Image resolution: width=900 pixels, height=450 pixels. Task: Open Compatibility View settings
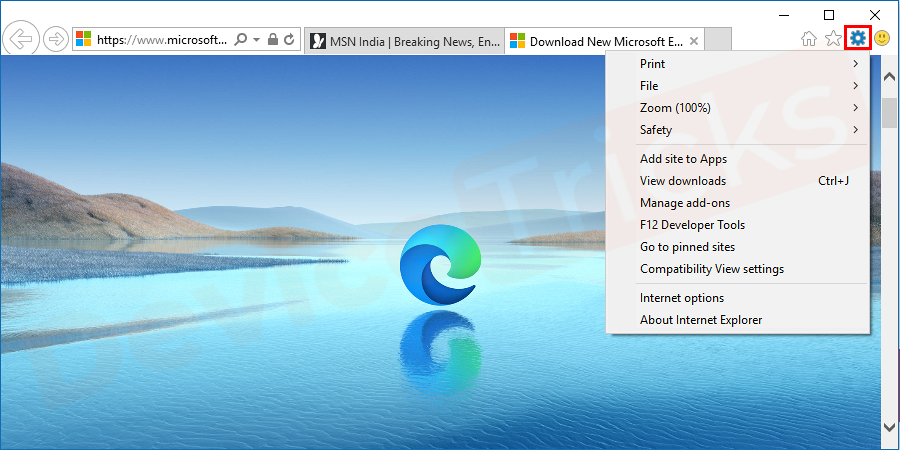point(737,269)
